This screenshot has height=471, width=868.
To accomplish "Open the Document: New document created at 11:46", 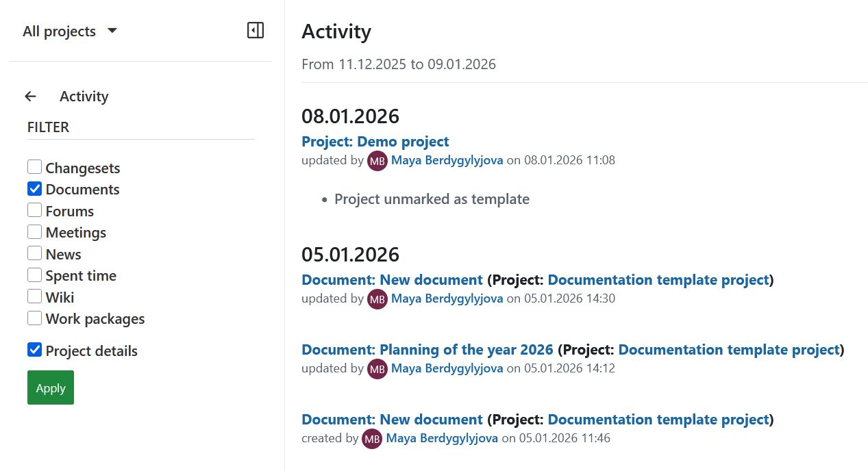I will pyautogui.click(x=391, y=419).
